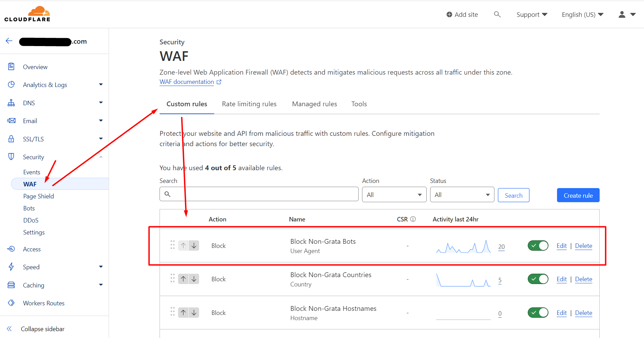
Task: Click the Cloudflare logo
Action: tap(27, 14)
